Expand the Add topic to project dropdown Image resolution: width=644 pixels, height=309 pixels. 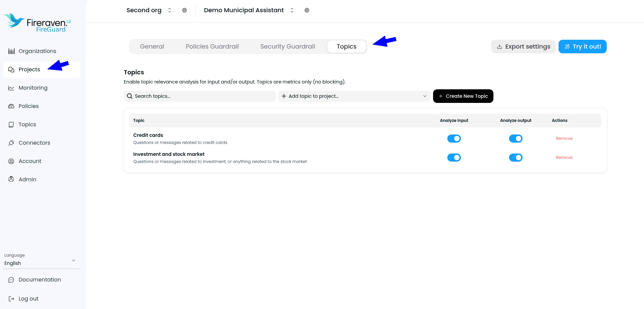click(354, 96)
